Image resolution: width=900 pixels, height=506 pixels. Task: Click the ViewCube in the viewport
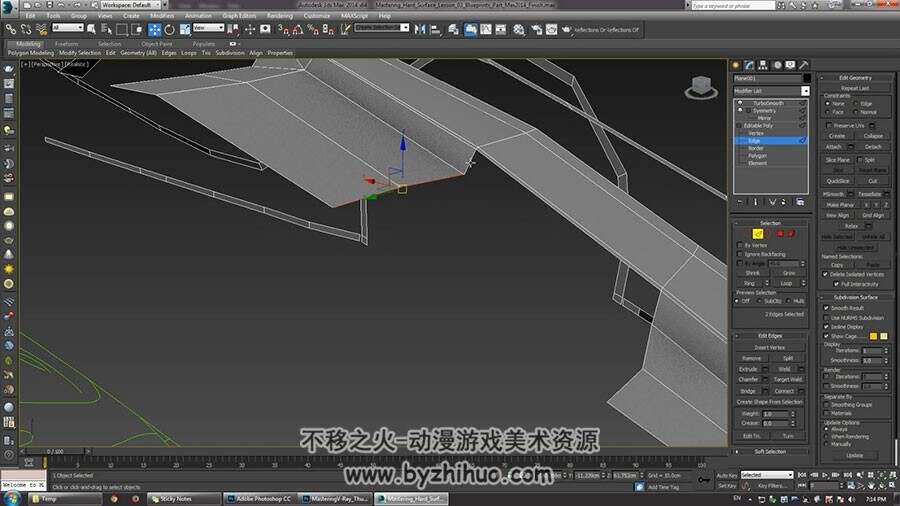click(x=701, y=88)
